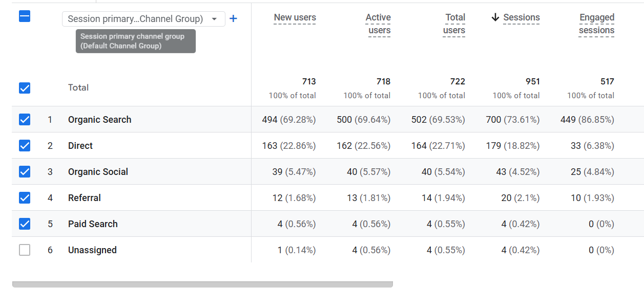Deselect the Paid Search checkbox
644x288 pixels.
pyautogui.click(x=25, y=224)
